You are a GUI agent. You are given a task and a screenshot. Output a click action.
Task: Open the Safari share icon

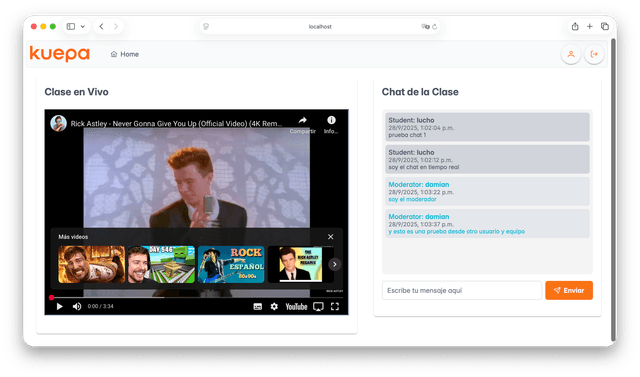575,27
